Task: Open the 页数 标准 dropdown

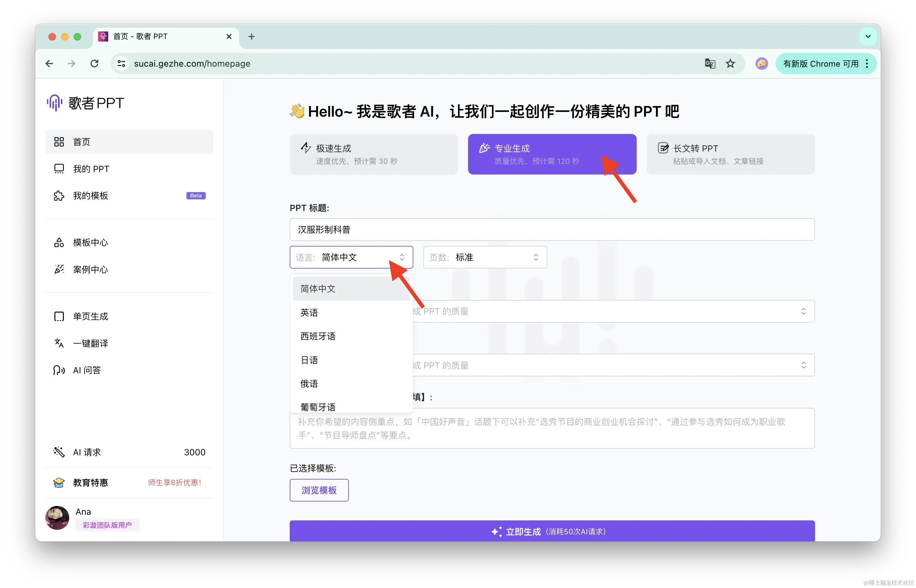Action: click(x=485, y=257)
